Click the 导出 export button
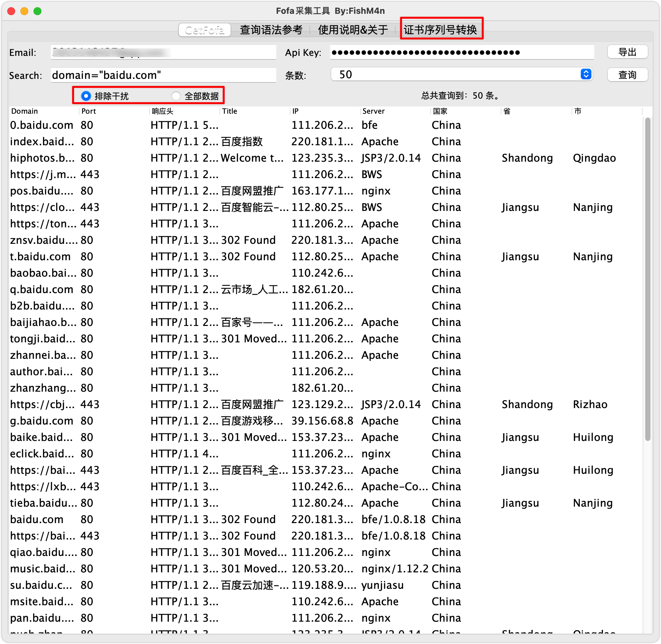This screenshot has height=644, width=661. (627, 52)
